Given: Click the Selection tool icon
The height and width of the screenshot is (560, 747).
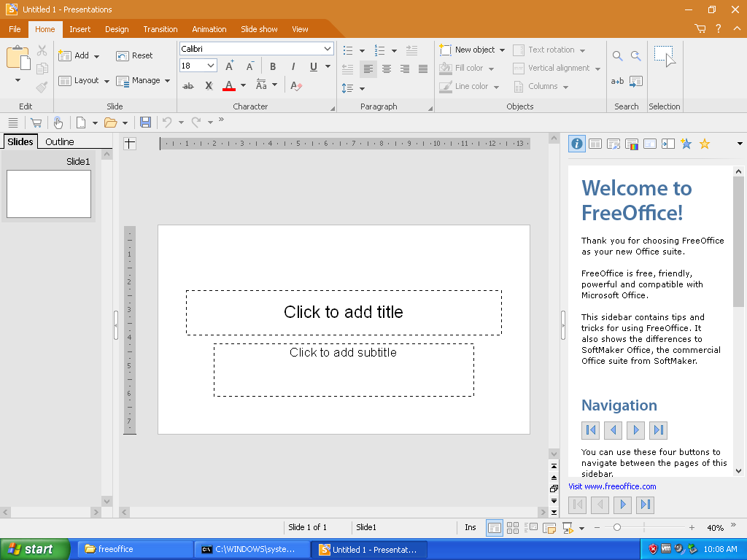Looking at the screenshot, I should pyautogui.click(x=665, y=56).
